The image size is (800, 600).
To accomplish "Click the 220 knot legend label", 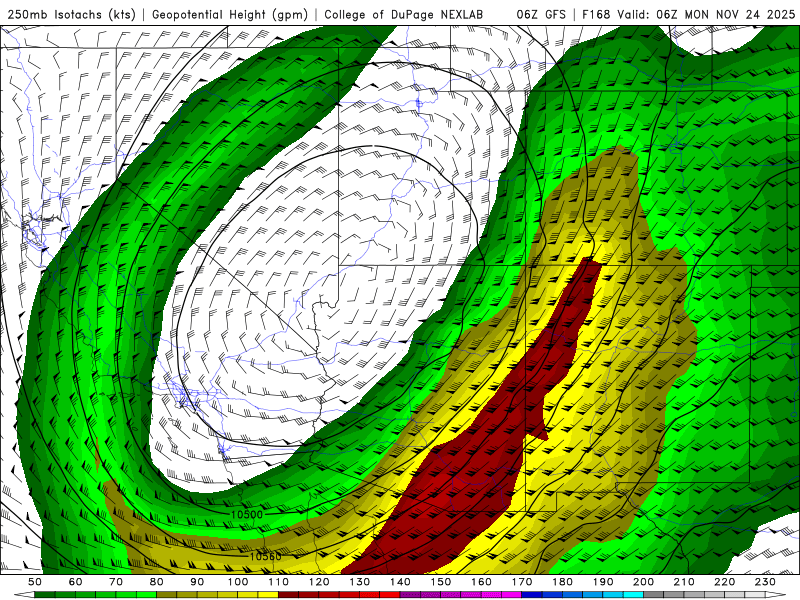I will coord(724,582).
